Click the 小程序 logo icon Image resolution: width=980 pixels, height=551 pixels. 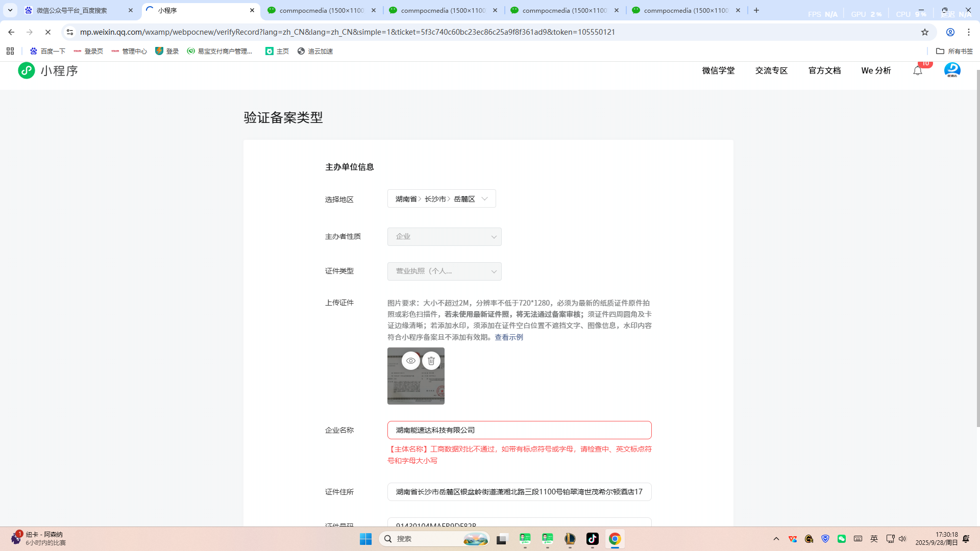(x=27, y=70)
